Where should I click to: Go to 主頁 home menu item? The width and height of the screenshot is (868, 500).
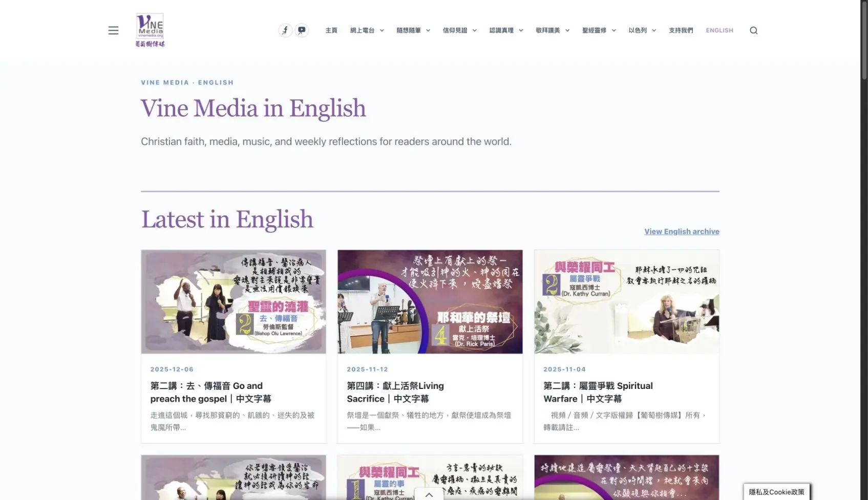tap(331, 30)
